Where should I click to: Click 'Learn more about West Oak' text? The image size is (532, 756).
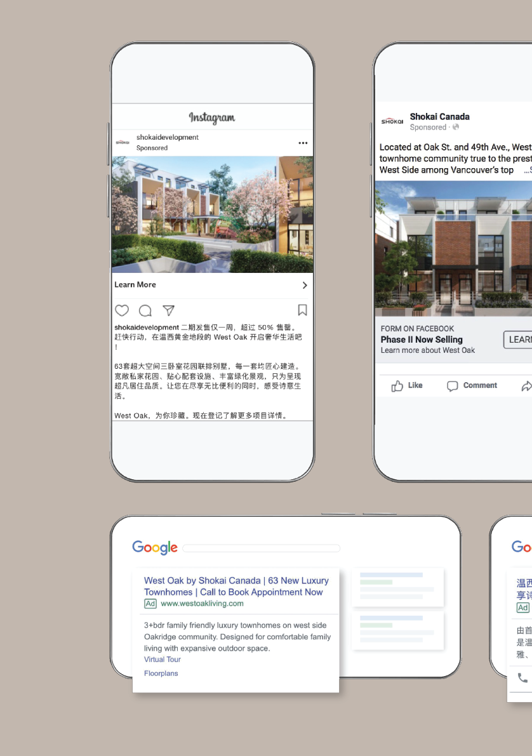point(428,350)
